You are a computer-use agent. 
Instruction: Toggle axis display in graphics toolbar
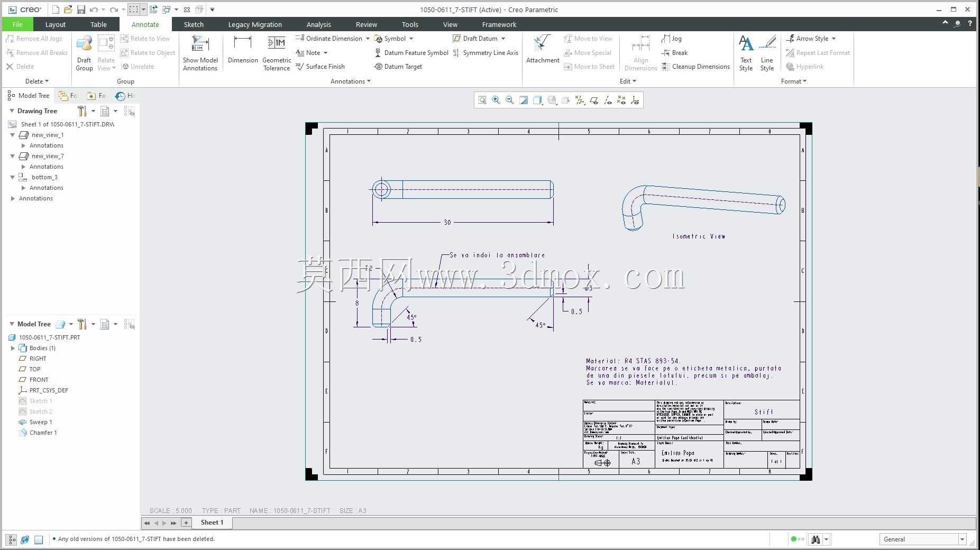pos(608,100)
